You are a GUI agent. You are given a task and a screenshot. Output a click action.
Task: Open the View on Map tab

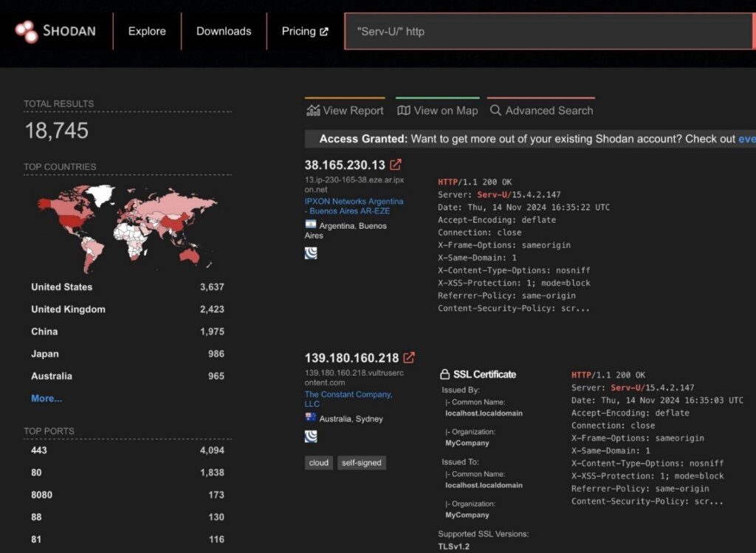tap(438, 111)
